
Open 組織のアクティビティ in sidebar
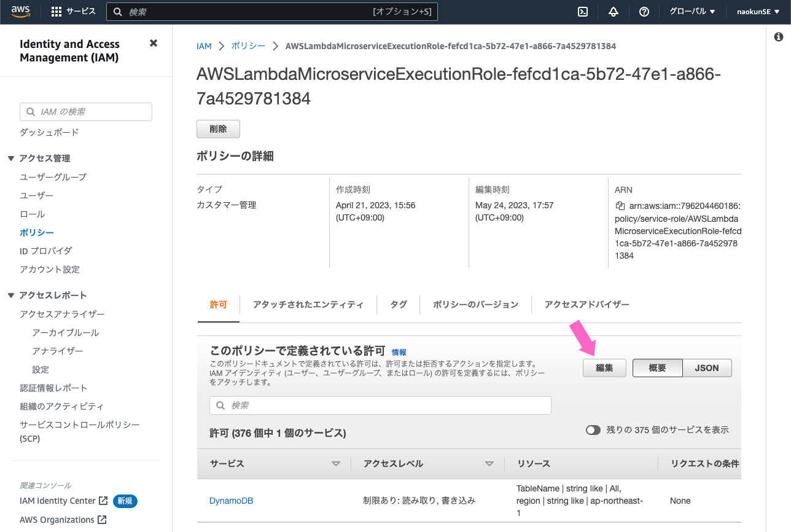(61, 406)
